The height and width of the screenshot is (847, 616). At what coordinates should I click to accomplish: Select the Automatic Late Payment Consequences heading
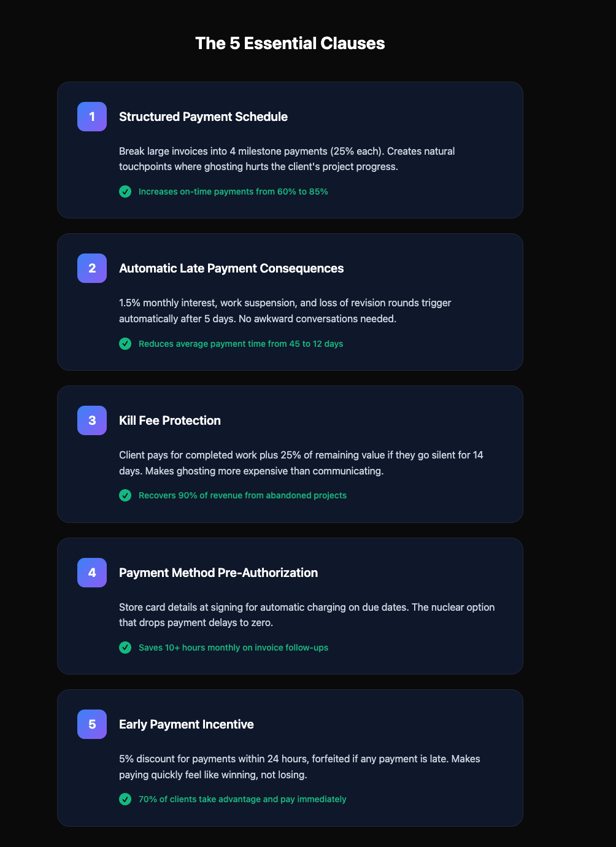click(231, 268)
